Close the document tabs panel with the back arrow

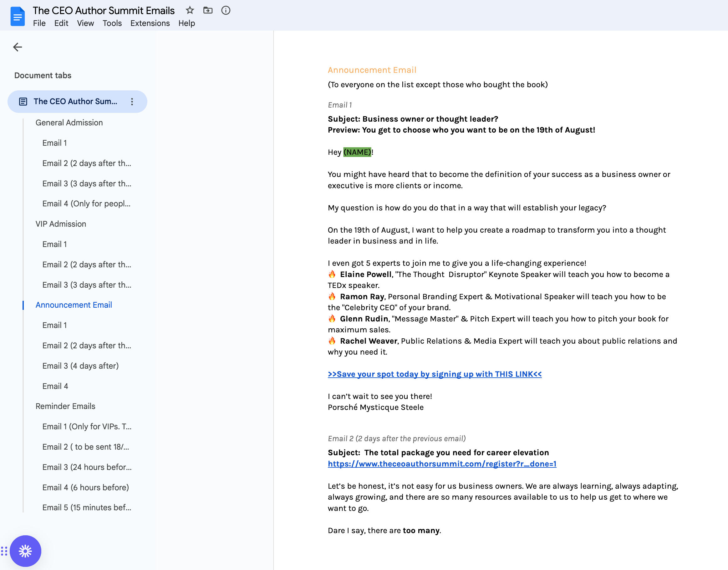pos(18,47)
